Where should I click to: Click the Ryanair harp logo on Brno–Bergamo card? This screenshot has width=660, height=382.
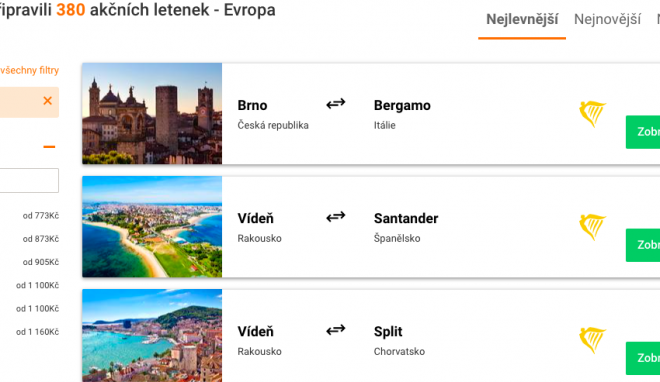coord(592,114)
